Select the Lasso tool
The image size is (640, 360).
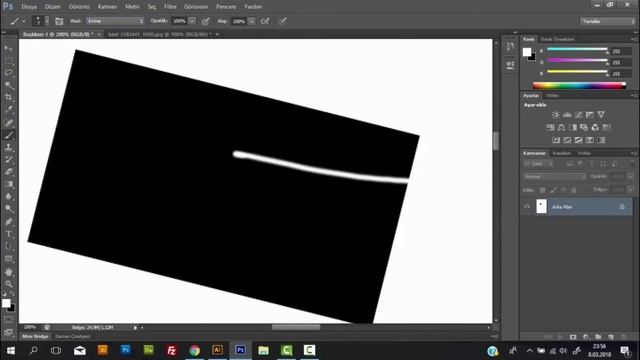point(9,73)
